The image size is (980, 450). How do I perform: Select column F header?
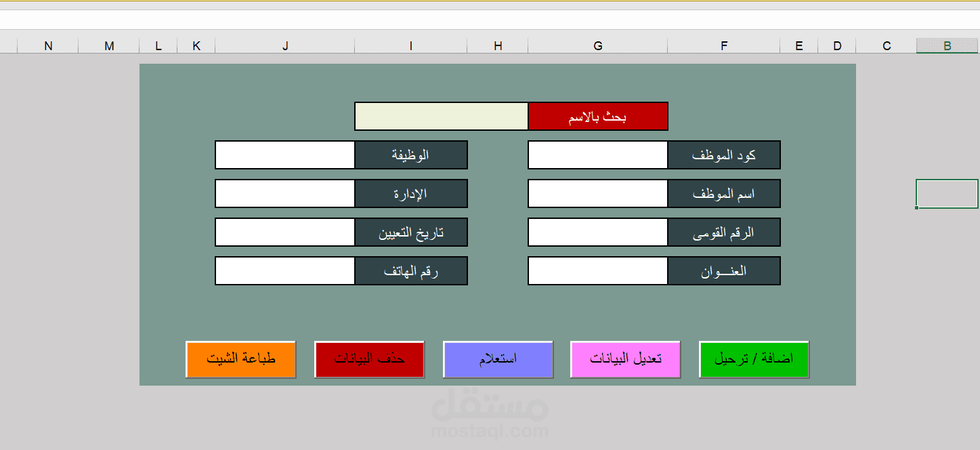(x=724, y=45)
